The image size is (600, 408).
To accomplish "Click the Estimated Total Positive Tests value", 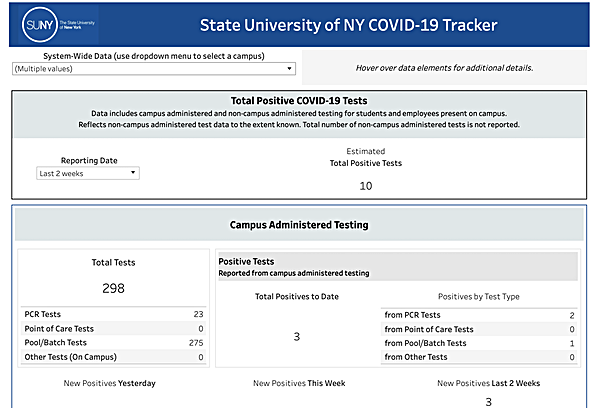I will coord(365,186).
